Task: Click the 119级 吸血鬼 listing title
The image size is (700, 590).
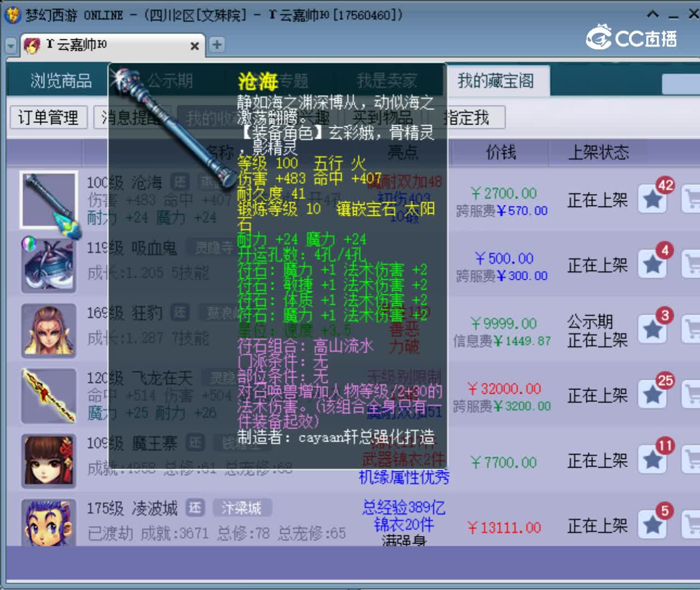Action: click(132, 248)
